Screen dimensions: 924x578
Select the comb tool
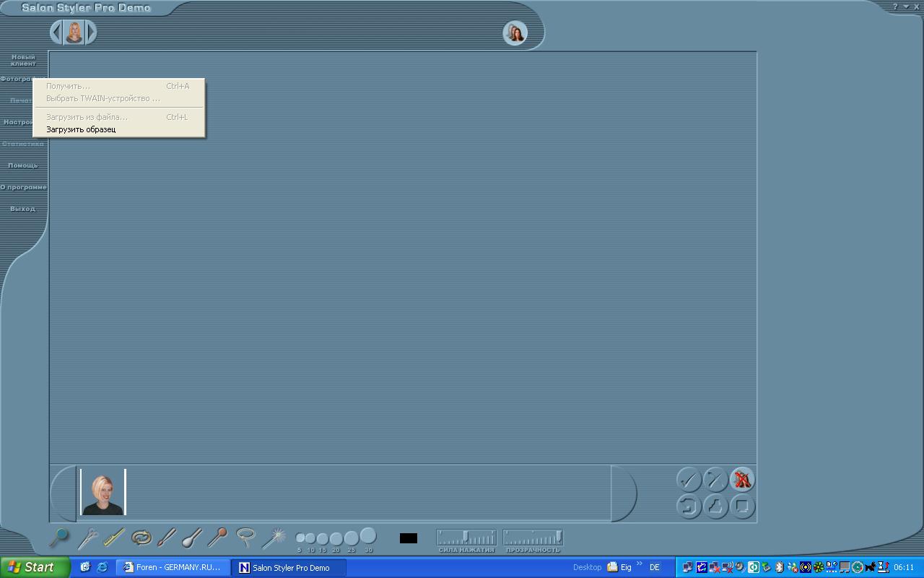click(x=114, y=538)
